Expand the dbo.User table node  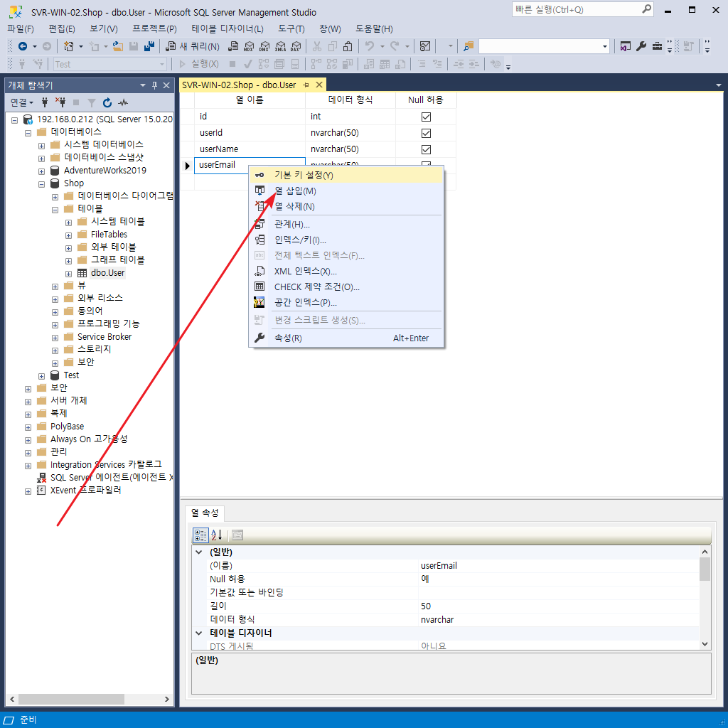tap(68, 274)
